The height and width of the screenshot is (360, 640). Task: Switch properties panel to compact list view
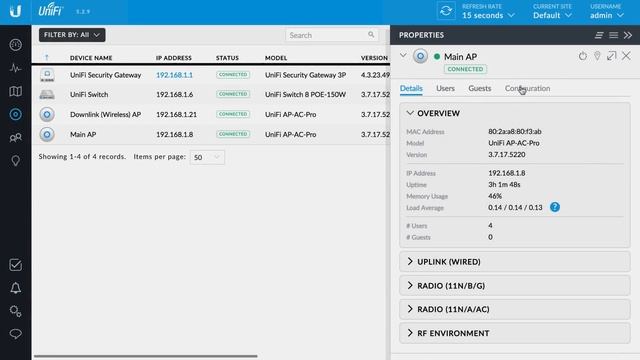[x=599, y=35]
